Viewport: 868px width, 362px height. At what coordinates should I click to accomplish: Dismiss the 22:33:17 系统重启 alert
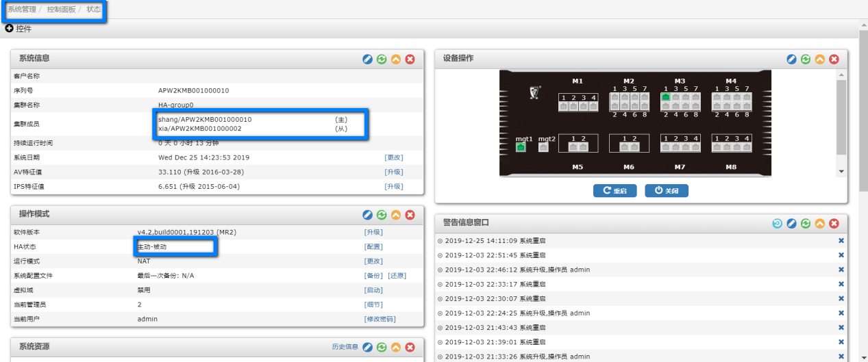click(841, 284)
